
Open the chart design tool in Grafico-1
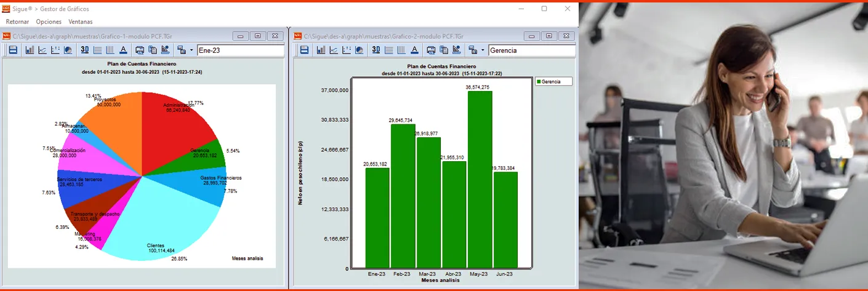tap(165, 50)
